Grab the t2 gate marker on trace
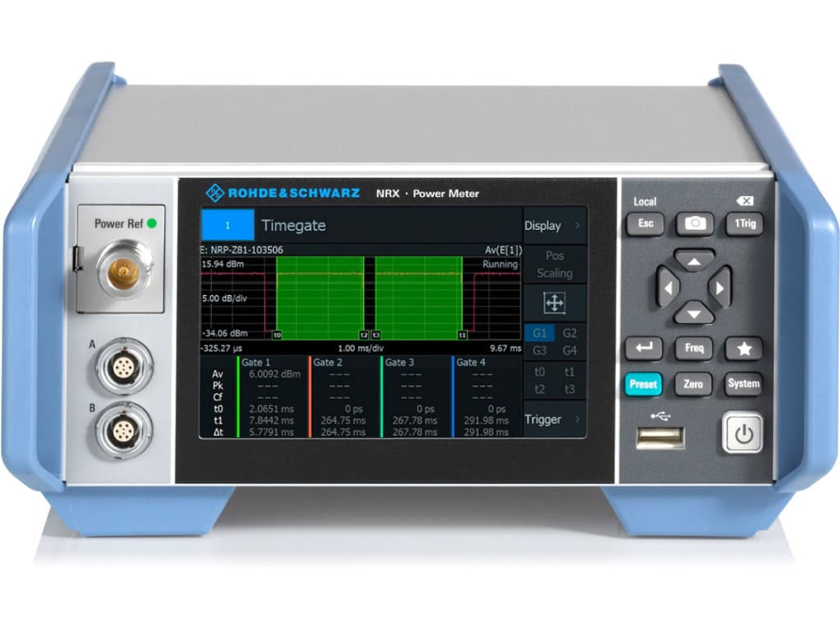Viewport: 840px width, 630px height. 363,335
